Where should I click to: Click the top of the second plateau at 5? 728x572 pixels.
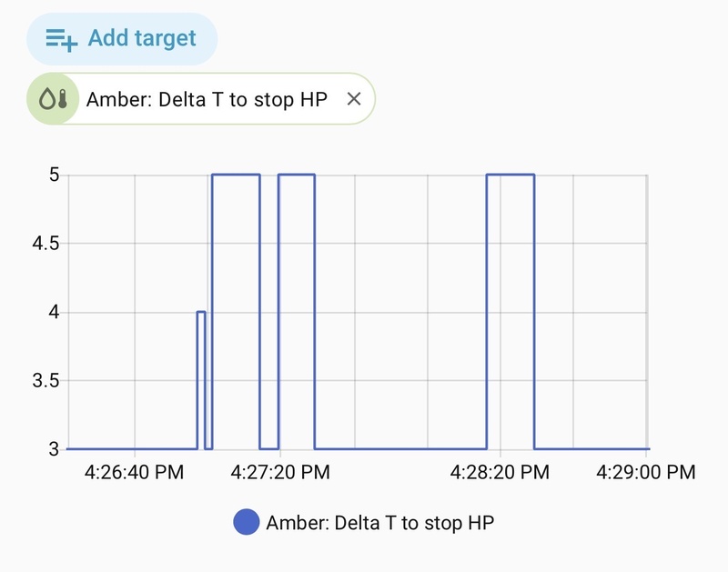coord(297,175)
